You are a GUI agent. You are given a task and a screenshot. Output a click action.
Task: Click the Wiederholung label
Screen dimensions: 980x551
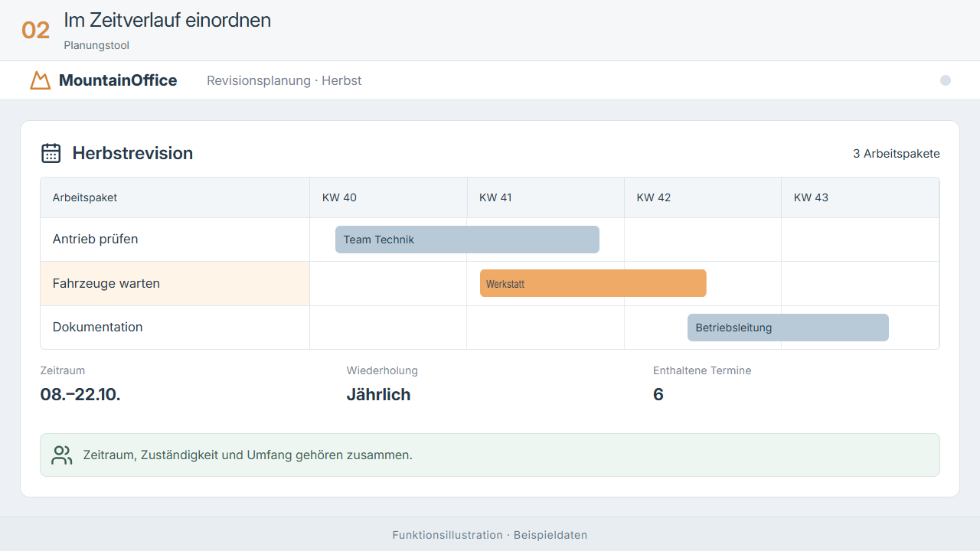point(382,370)
